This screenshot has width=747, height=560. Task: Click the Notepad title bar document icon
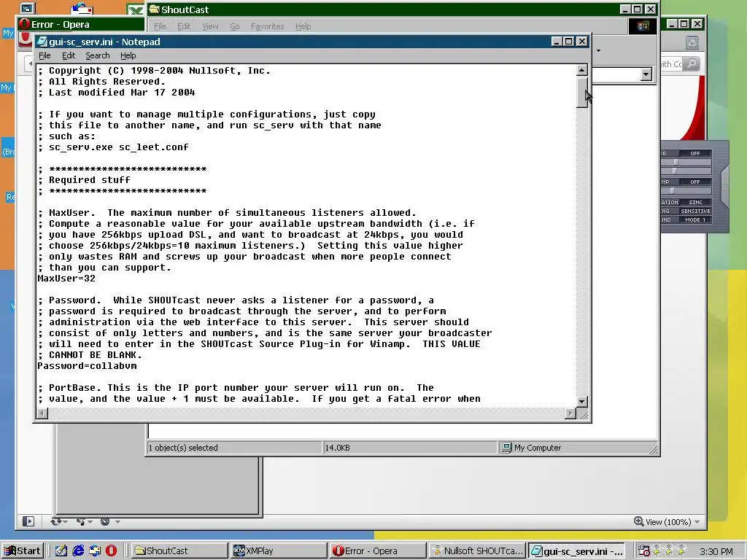point(42,42)
